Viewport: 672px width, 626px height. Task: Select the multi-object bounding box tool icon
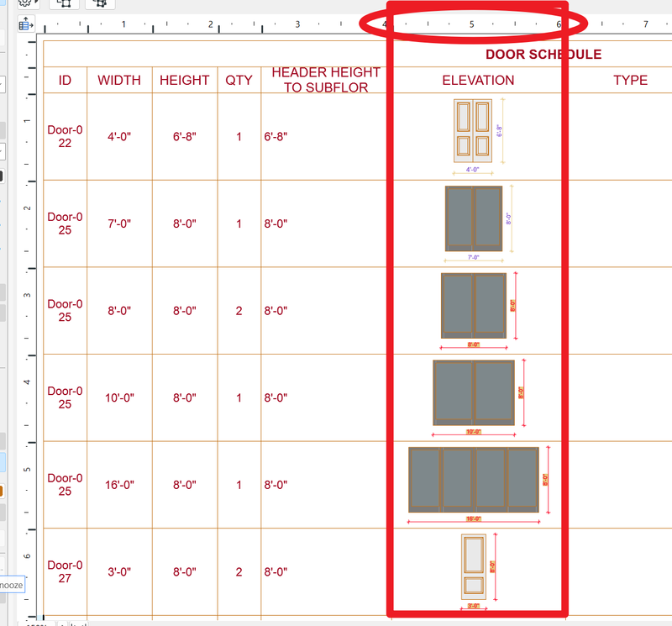tap(99, 3)
